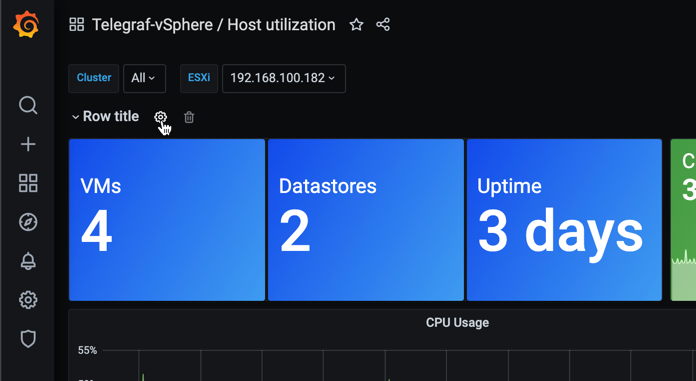Open the Cluster All dropdown
The image size is (696, 381).
[144, 78]
